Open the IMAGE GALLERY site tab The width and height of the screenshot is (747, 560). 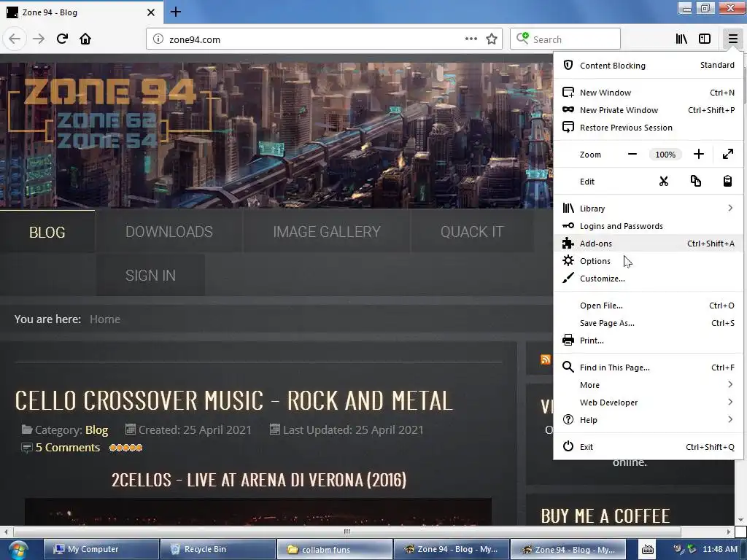(x=327, y=232)
